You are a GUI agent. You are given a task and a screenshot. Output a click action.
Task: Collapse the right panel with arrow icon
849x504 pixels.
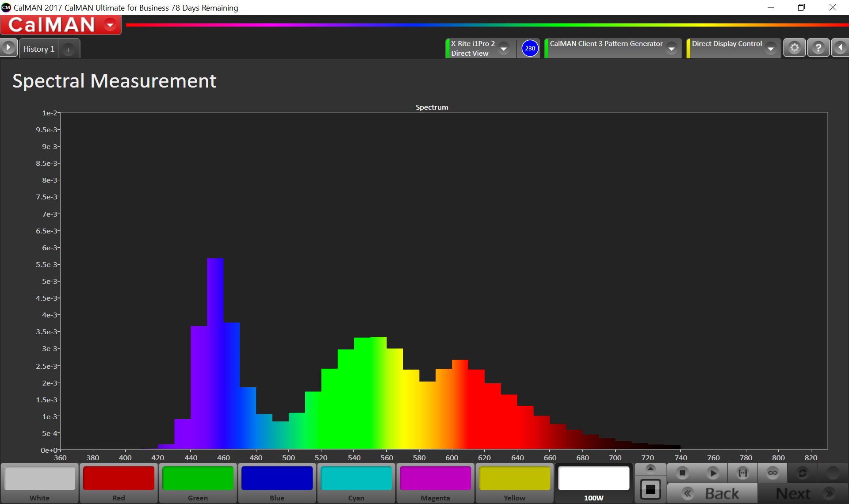click(x=840, y=48)
